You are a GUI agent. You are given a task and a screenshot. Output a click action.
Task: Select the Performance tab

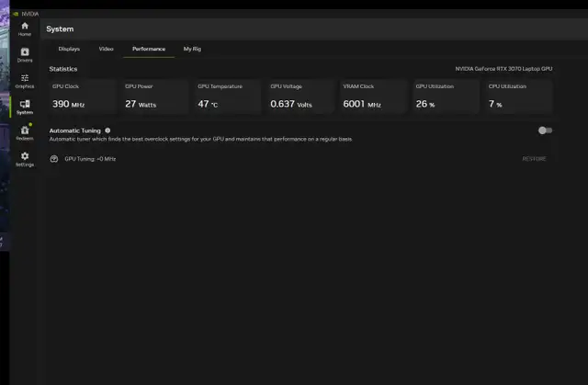[x=149, y=49]
